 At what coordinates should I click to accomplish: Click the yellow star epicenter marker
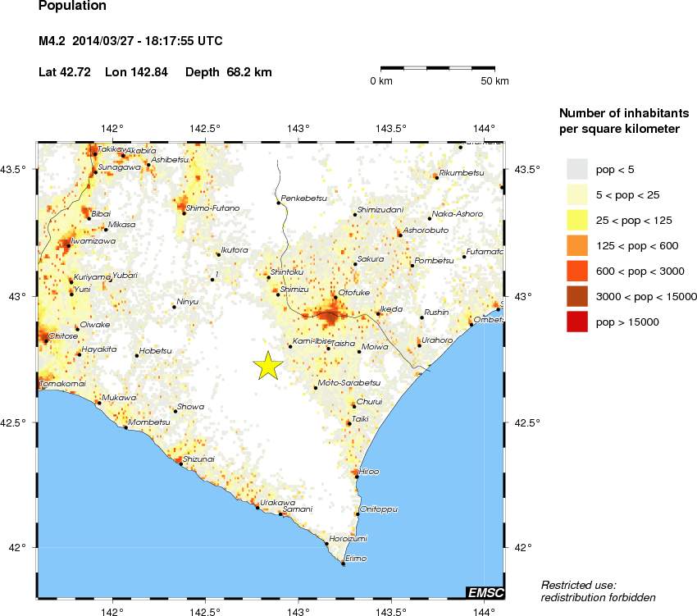click(x=267, y=366)
